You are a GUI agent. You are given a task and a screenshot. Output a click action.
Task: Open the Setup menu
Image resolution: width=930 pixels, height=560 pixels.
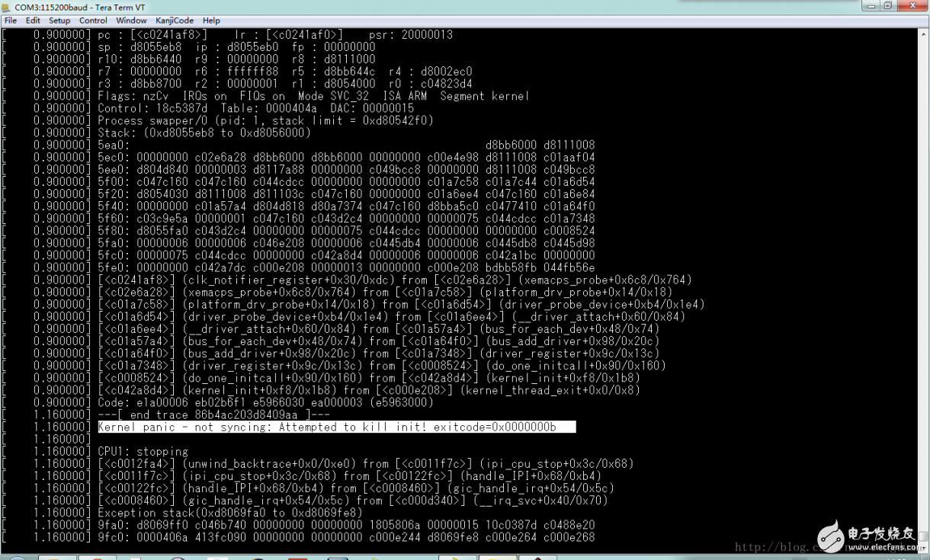point(59,21)
